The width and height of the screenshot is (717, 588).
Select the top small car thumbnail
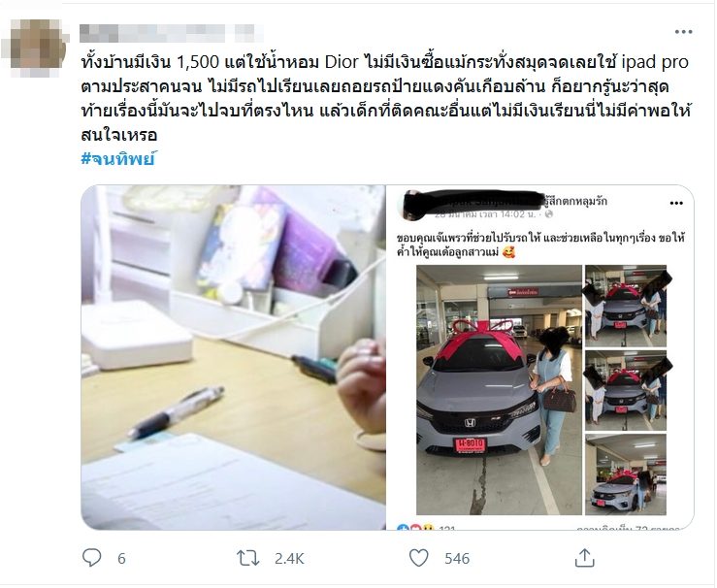point(626,306)
